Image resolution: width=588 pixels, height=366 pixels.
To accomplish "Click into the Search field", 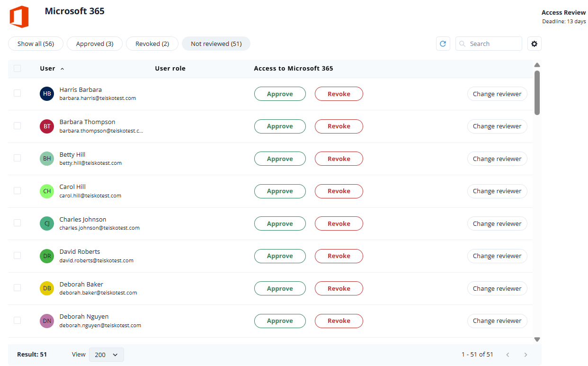I will click(492, 44).
